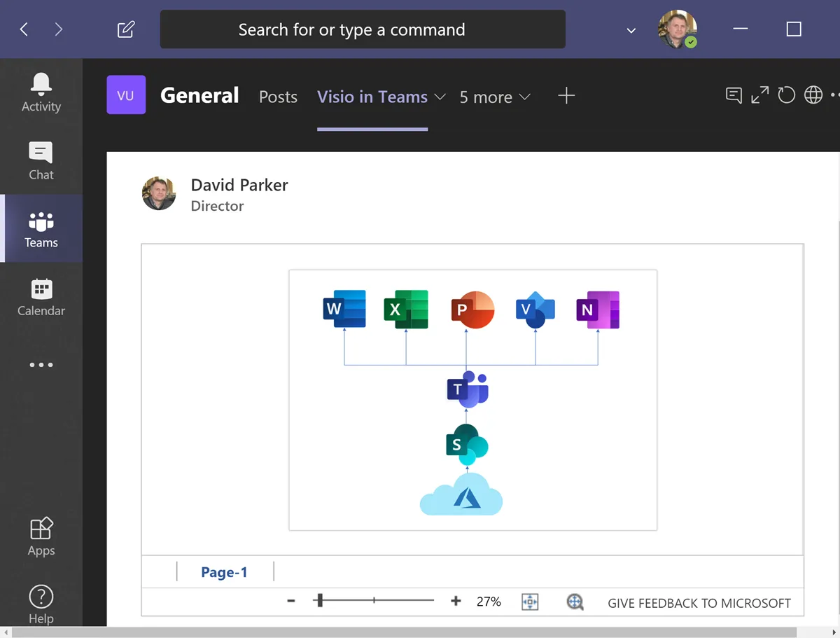This screenshot has height=638, width=840.
Task: Switch to the Posts tab
Action: (x=278, y=97)
